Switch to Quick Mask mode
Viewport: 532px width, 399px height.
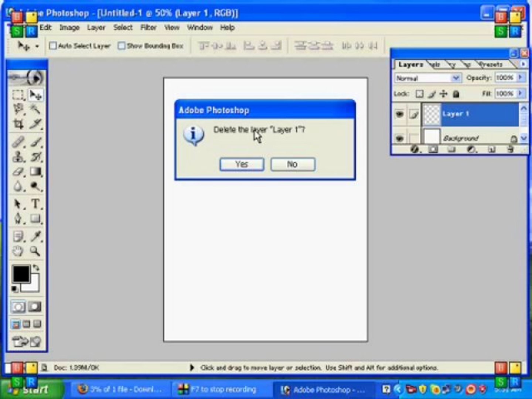tap(35, 307)
